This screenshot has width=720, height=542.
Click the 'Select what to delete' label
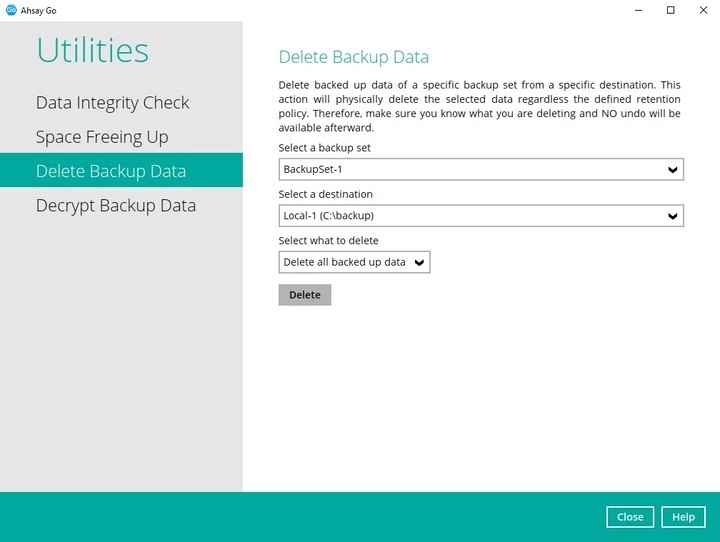(328, 241)
